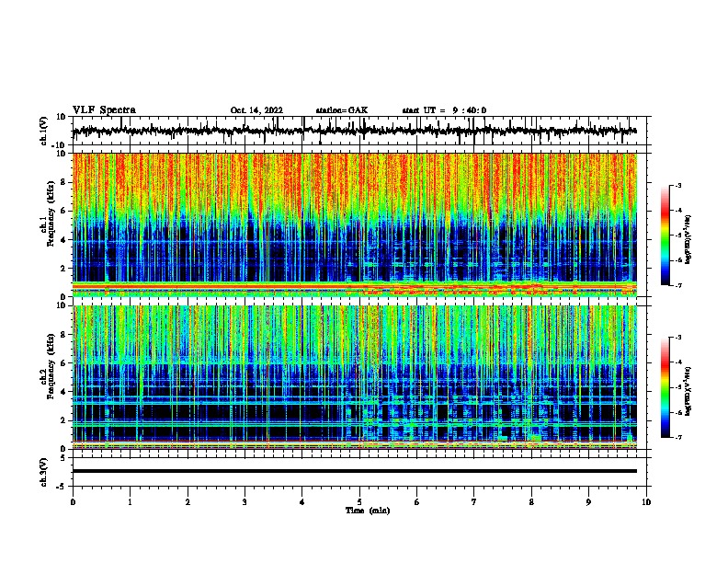728x563 pixels.
Task: Click time-axis tick label "4"
Action: [302, 502]
